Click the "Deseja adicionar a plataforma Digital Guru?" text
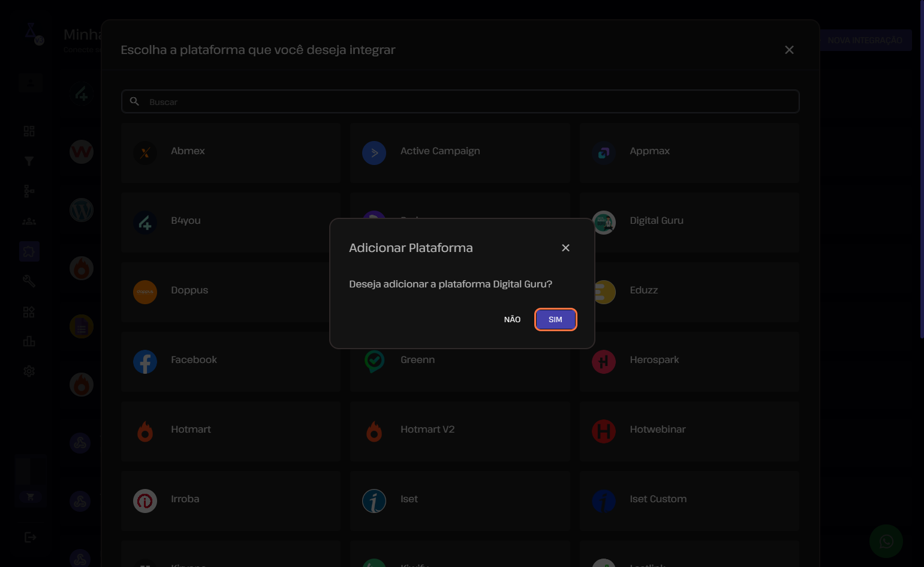Viewport: 924px width, 567px height. pos(450,284)
